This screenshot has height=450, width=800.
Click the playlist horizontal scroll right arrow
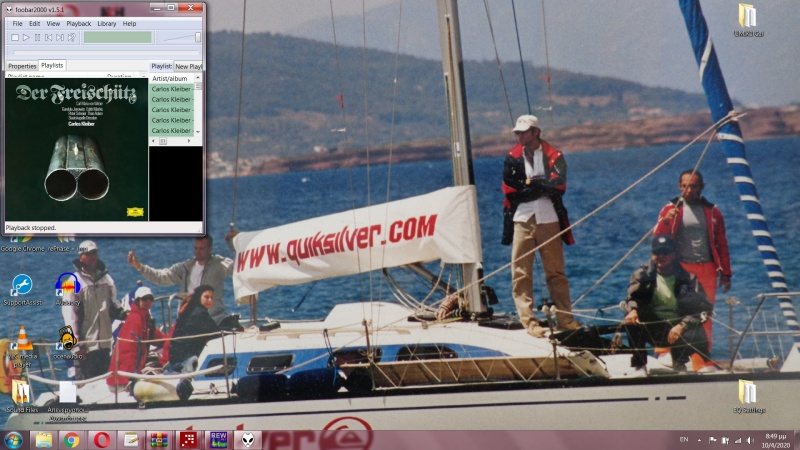[189, 141]
